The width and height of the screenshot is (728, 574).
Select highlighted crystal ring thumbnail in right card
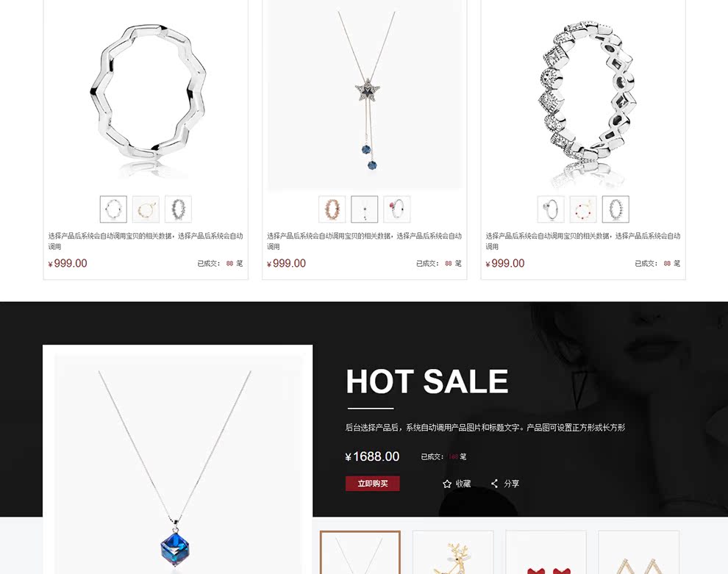(615, 209)
